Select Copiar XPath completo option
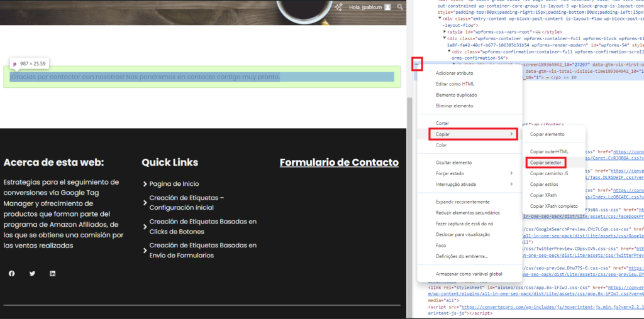The width and height of the screenshot is (644, 319). (x=553, y=206)
